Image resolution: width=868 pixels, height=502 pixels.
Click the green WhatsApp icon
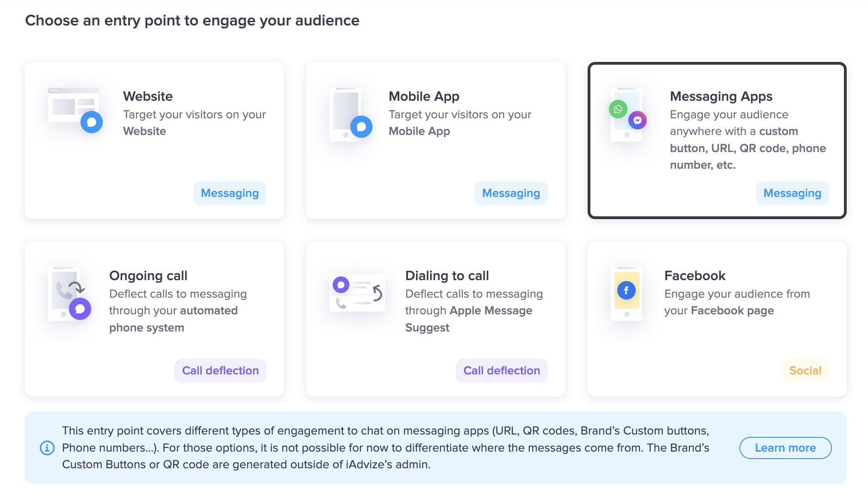coord(618,109)
